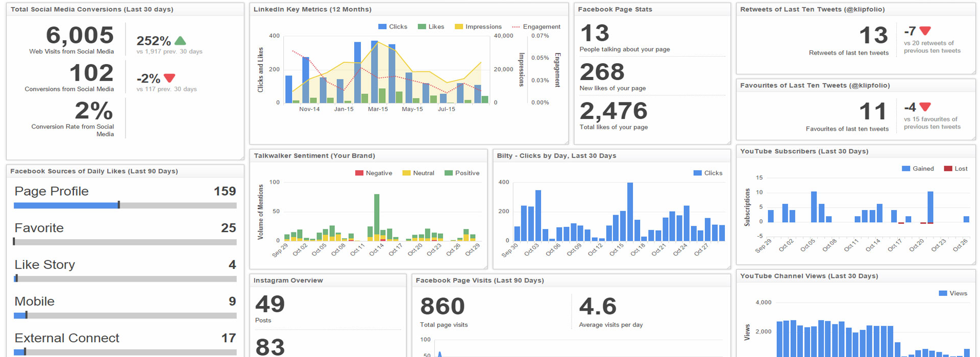This screenshot has height=357, width=980.
Task: Click the 2% conversion rate value
Action: [x=94, y=111]
